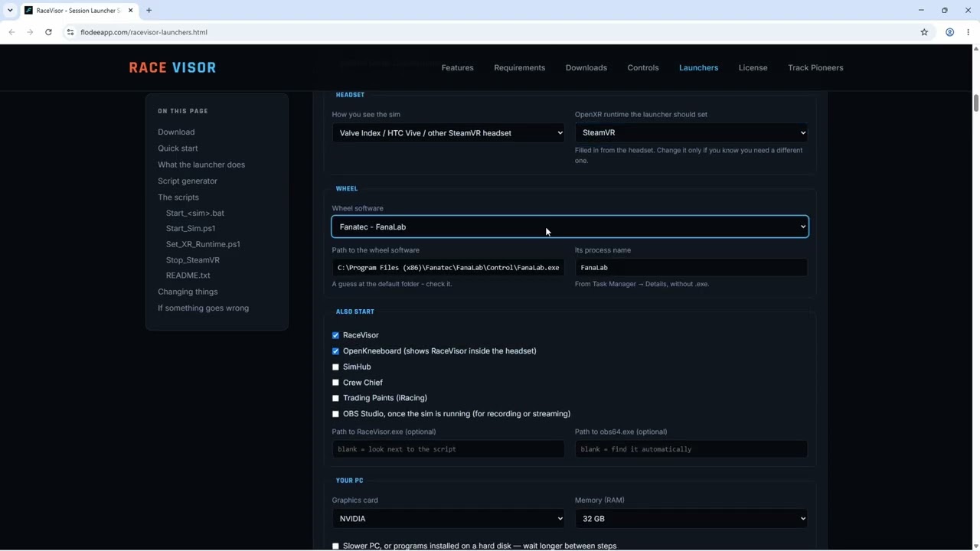Click the page vertical scrollbar thumb
The image size is (980, 551).
[x=975, y=103]
